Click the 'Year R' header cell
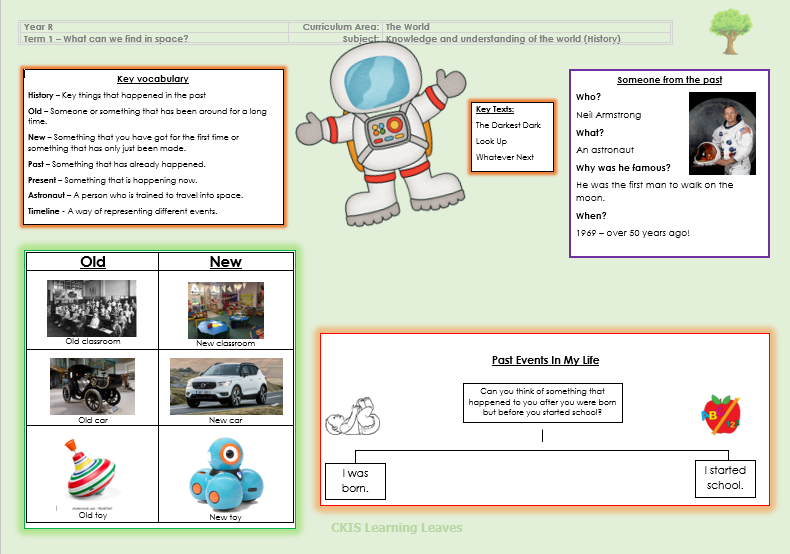Viewport: 790px width, 554px height. 154,27
